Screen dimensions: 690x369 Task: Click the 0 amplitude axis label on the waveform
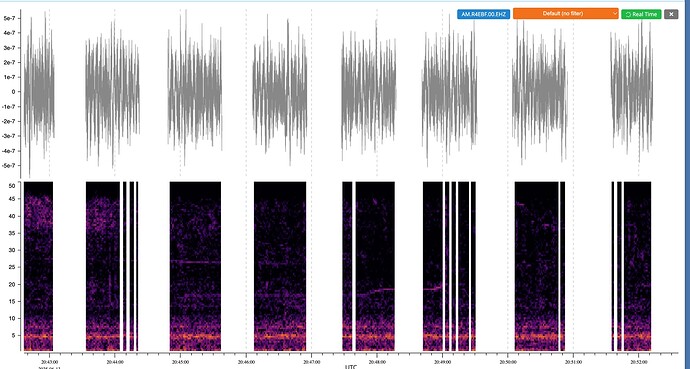point(14,92)
